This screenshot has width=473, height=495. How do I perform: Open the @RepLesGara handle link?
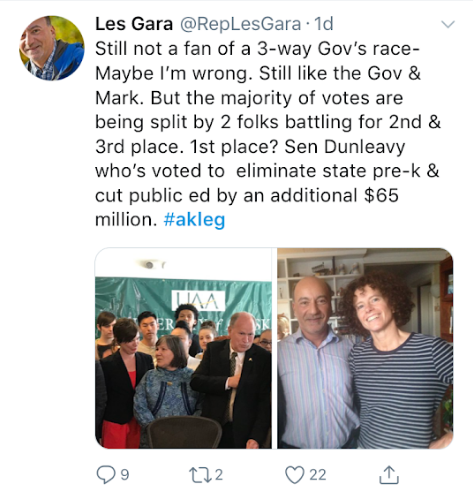click(x=240, y=24)
